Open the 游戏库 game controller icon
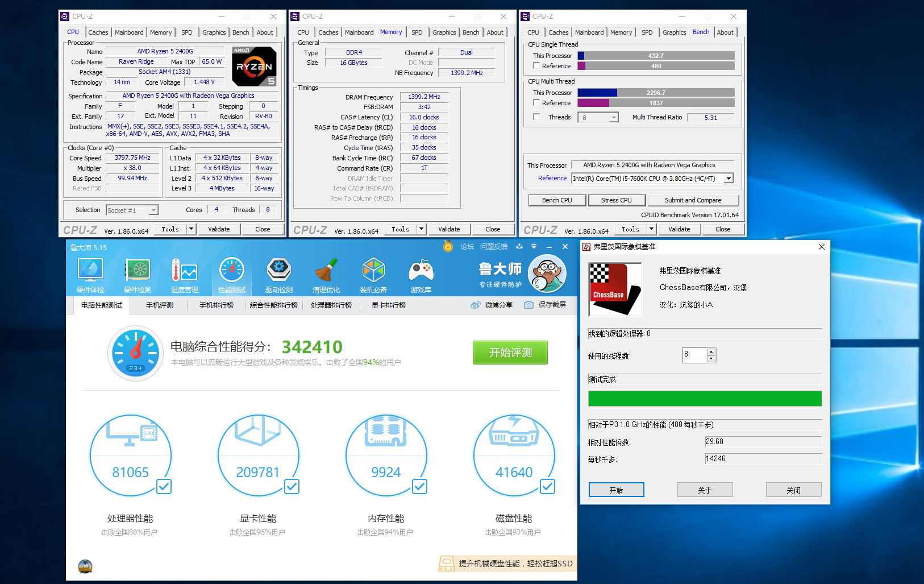Image resolution: width=924 pixels, height=584 pixels. coord(421,271)
